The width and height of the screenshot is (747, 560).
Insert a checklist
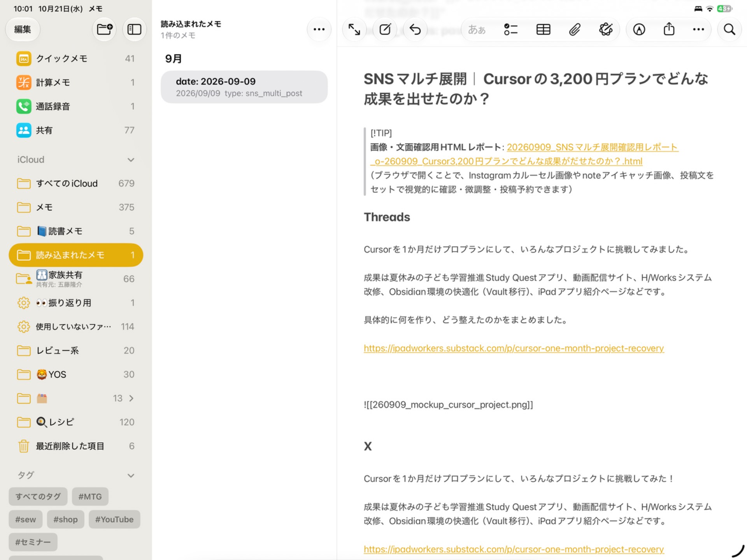coord(510,29)
